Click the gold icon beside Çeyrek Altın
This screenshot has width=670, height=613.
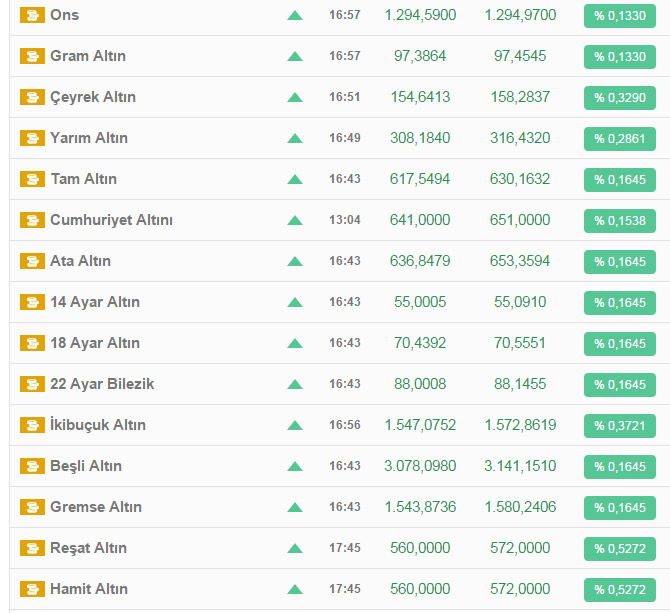pos(32,97)
